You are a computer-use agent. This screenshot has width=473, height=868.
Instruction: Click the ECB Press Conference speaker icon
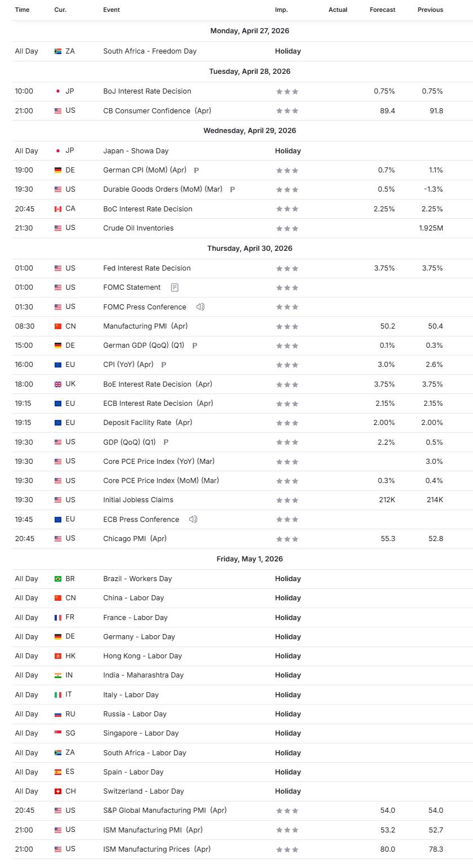[193, 519]
